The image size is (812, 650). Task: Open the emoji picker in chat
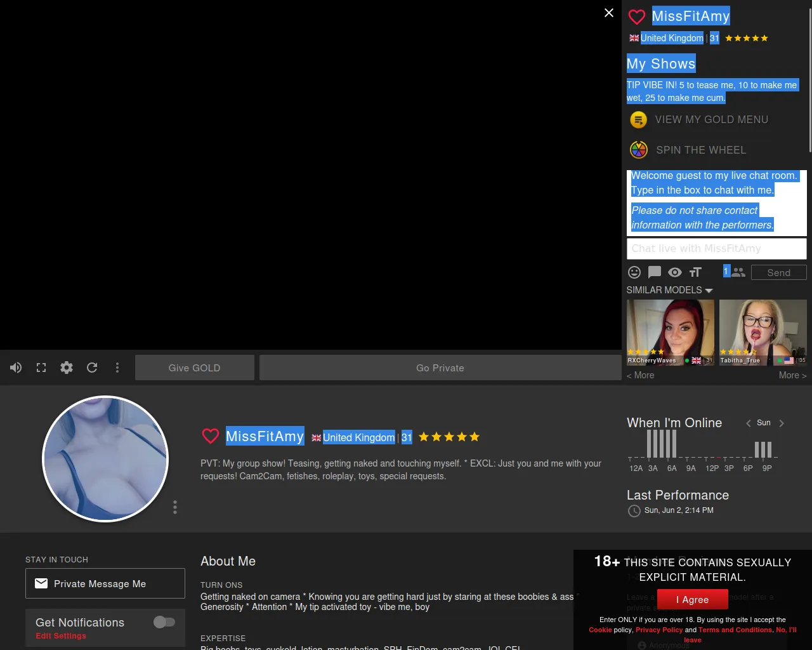[634, 272]
